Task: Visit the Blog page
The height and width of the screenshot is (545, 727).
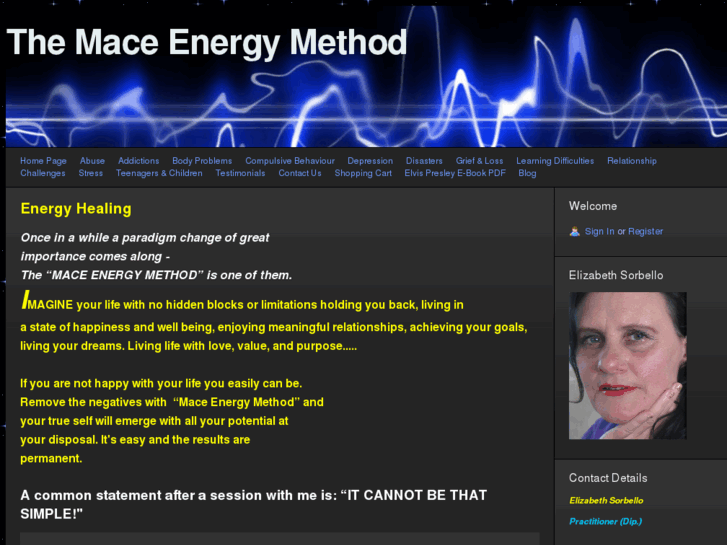Action: click(527, 173)
